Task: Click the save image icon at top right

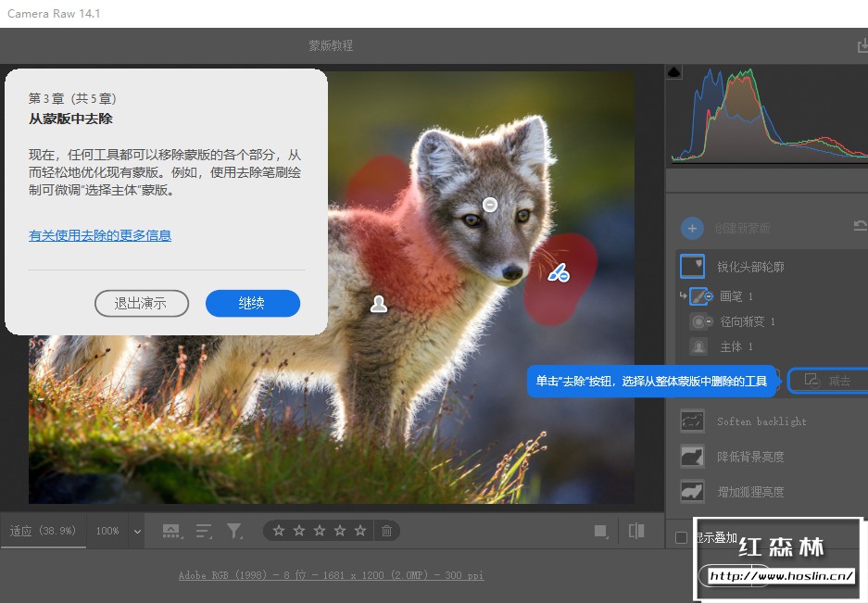Action: [x=862, y=46]
